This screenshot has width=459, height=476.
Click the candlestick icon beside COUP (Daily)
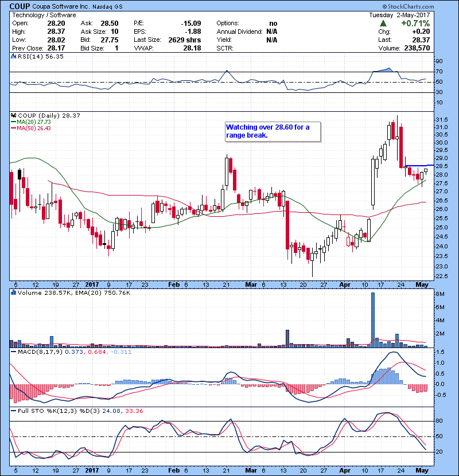click(14, 116)
